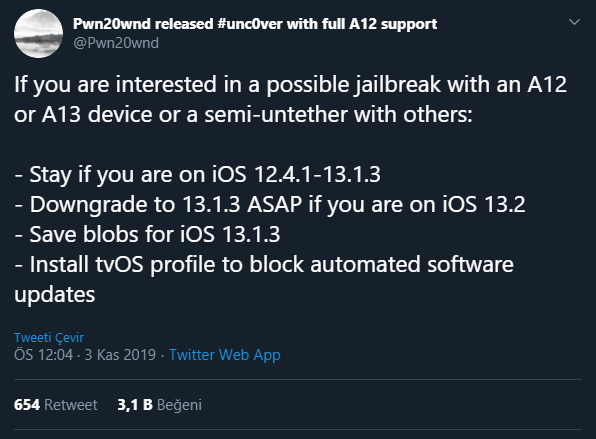Click the 'or A13 device' text line
The image size is (596, 439).
[243, 114]
